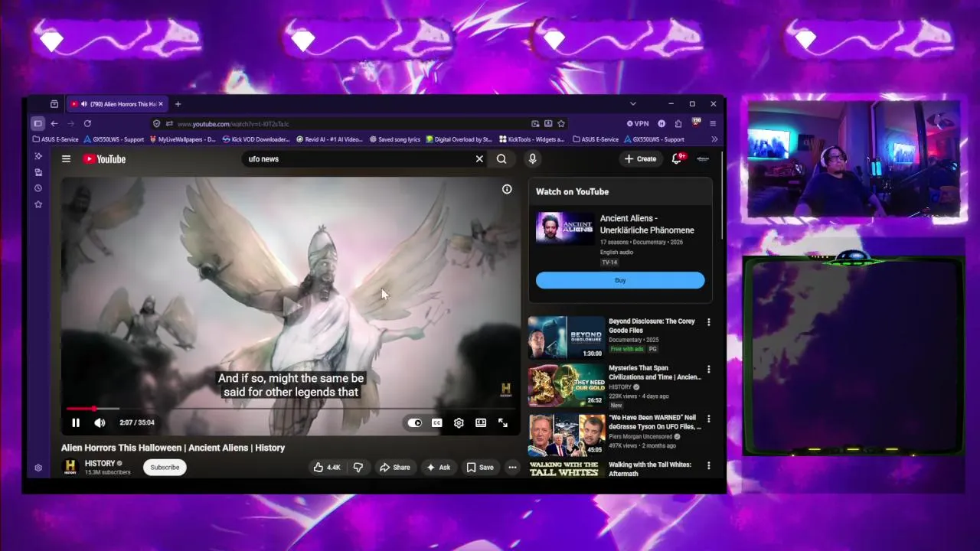Switch to theater mode
The height and width of the screenshot is (551, 980).
tap(481, 422)
